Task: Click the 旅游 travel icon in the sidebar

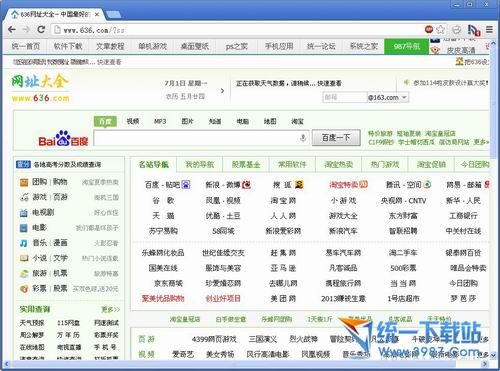Action: click(x=24, y=274)
